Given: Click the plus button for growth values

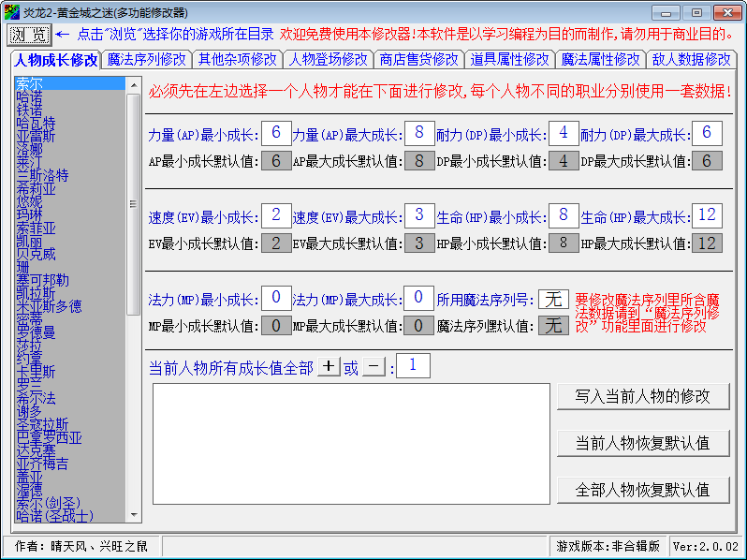Looking at the screenshot, I should [329, 366].
